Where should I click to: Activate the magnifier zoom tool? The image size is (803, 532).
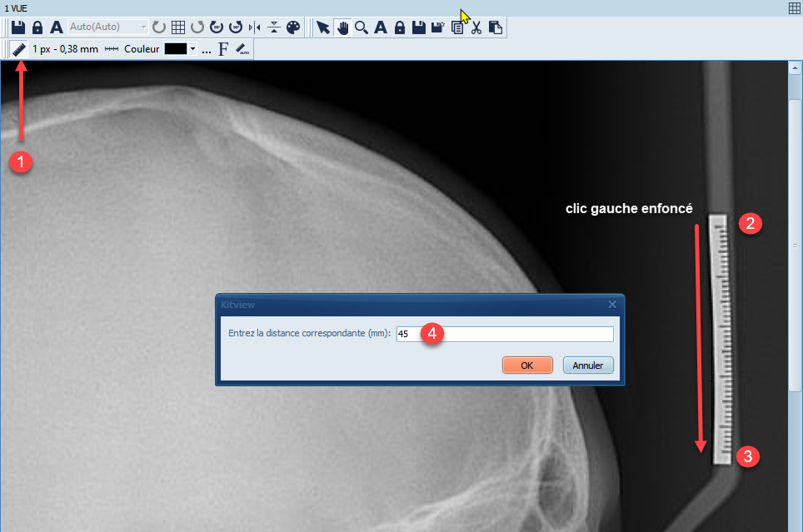[362, 27]
